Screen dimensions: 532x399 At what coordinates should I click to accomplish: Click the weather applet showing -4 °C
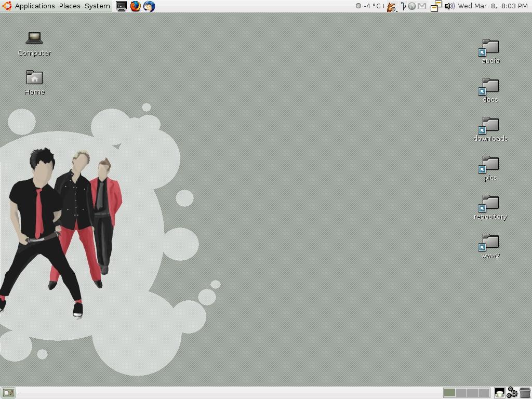368,6
